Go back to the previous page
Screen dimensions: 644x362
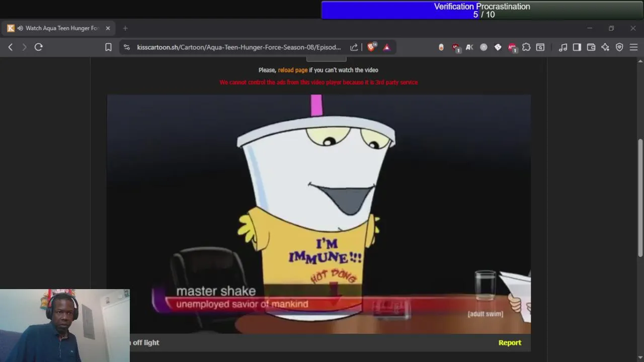click(x=11, y=47)
